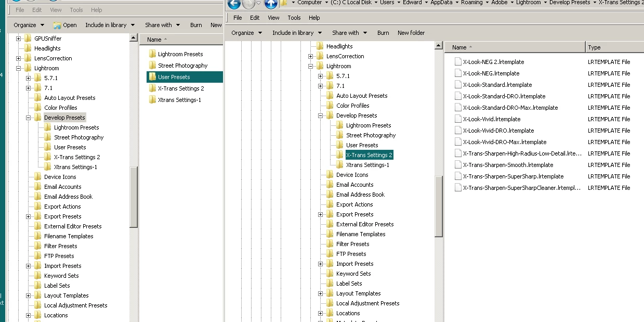Select Email Address Book in the left tree

tap(68, 197)
